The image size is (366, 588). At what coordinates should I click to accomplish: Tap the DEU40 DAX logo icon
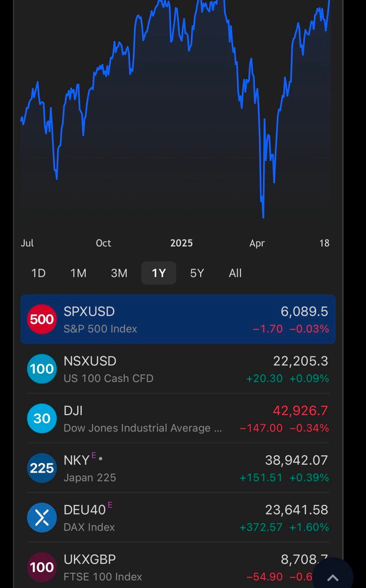pos(42,518)
